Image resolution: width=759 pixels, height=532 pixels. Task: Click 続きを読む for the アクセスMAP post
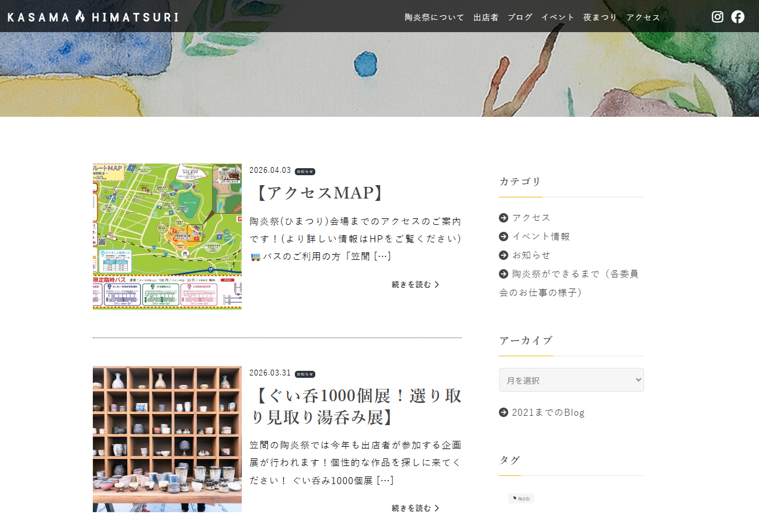(x=415, y=285)
